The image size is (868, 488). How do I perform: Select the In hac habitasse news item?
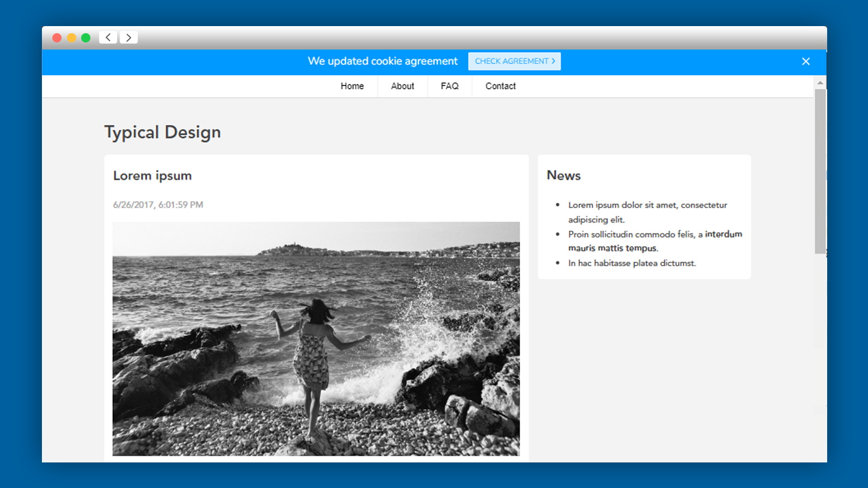pyautogui.click(x=632, y=263)
